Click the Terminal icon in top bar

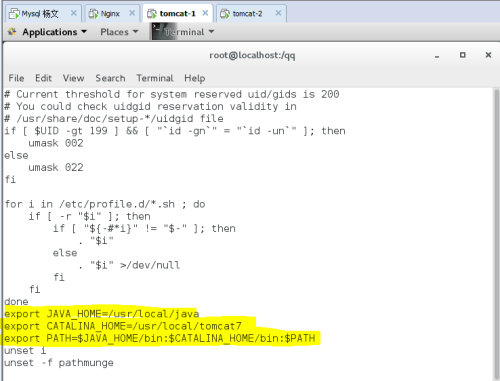tap(159, 32)
